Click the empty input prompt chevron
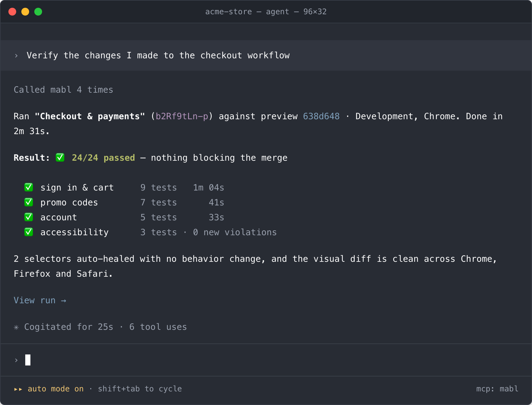This screenshot has width=532, height=405. point(16,360)
